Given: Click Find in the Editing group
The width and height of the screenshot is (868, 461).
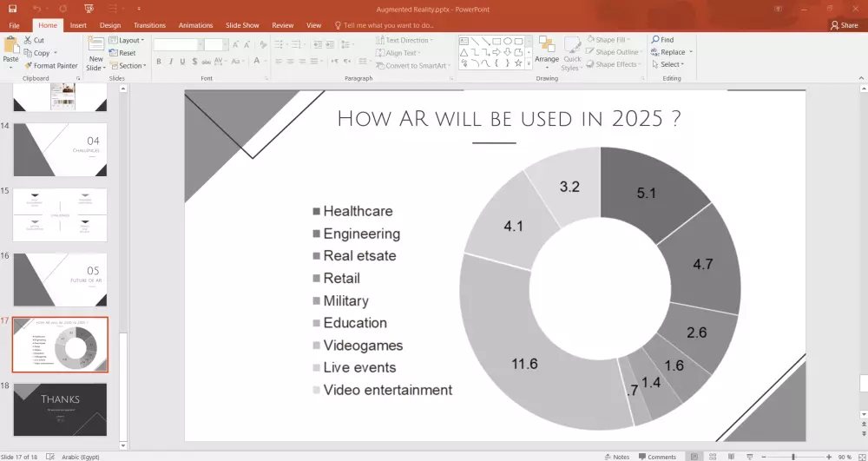Looking at the screenshot, I should tap(662, 40).
